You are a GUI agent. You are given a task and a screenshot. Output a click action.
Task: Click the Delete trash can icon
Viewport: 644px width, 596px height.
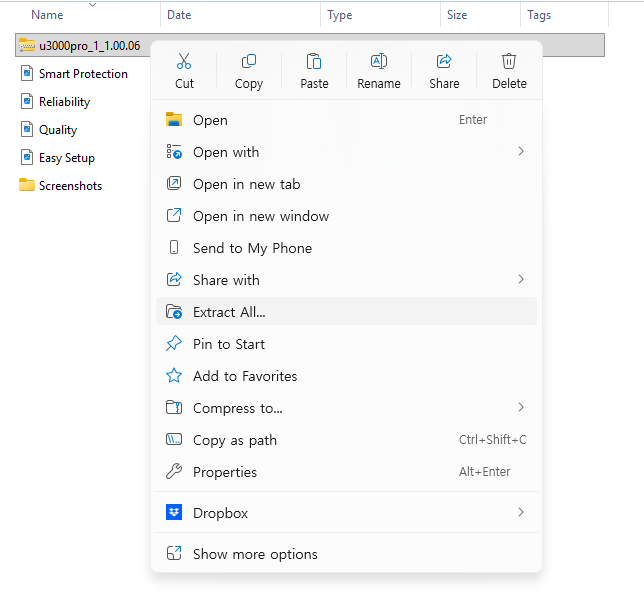coord(509,61)
